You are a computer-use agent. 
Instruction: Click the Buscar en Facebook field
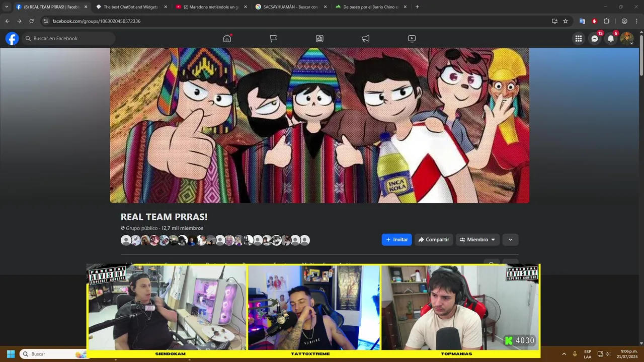pos(69,39)
